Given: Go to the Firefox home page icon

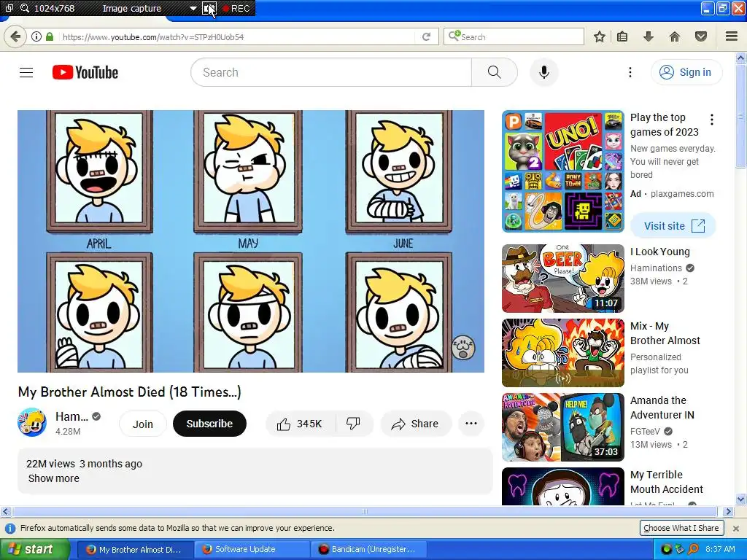Looking at the screenshot, I should [675, 36].
